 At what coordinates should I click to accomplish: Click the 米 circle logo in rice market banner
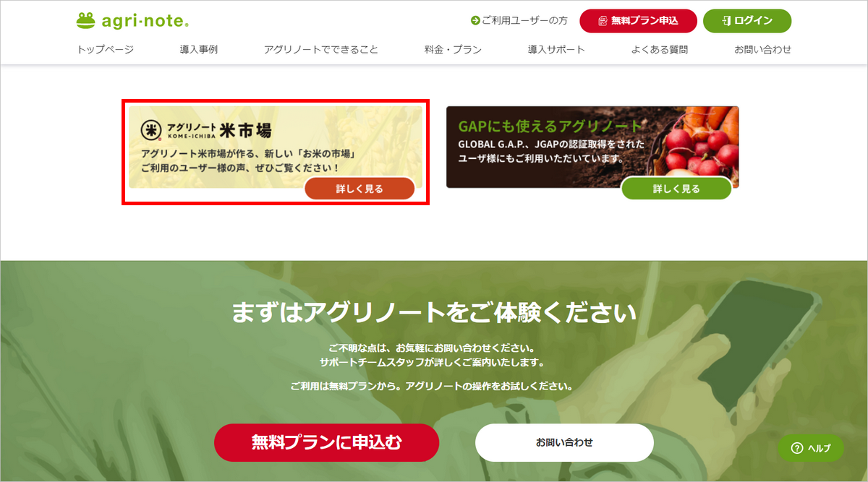coord(151,130)
